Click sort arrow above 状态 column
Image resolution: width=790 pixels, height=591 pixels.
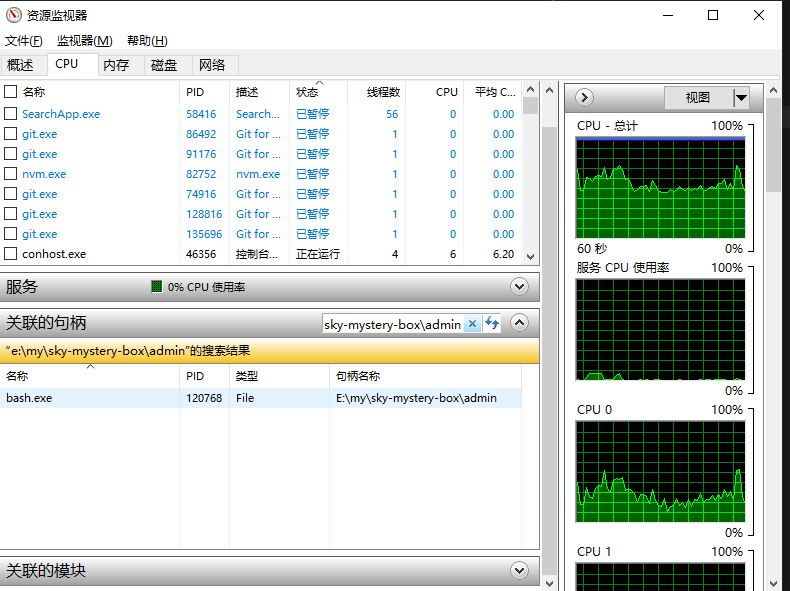319,84
